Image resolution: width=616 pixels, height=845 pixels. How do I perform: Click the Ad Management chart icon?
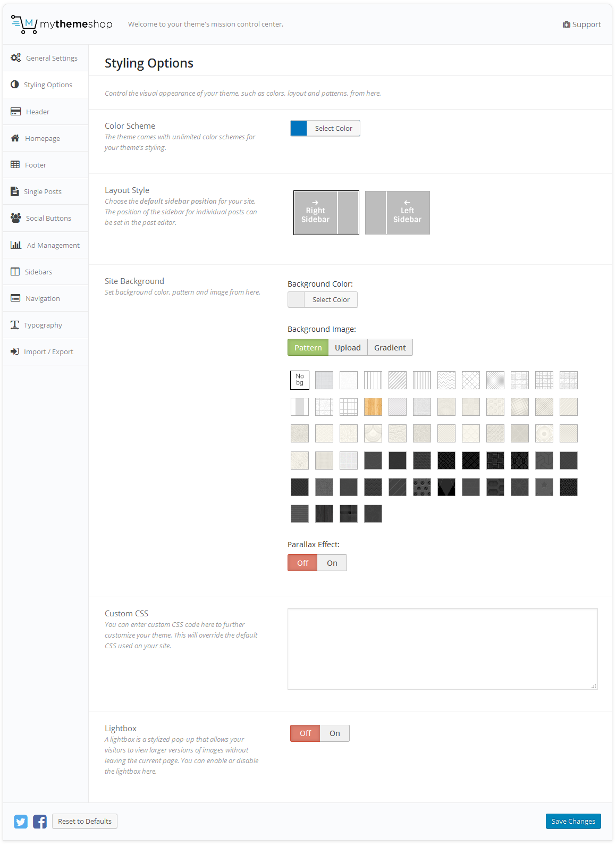[16, 245]
